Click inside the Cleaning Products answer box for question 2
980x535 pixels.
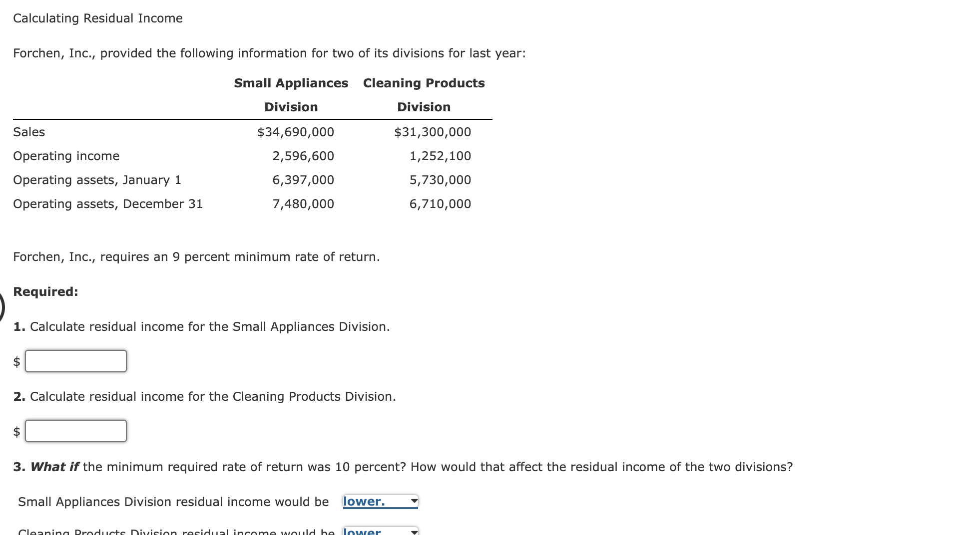coord(76,431)
